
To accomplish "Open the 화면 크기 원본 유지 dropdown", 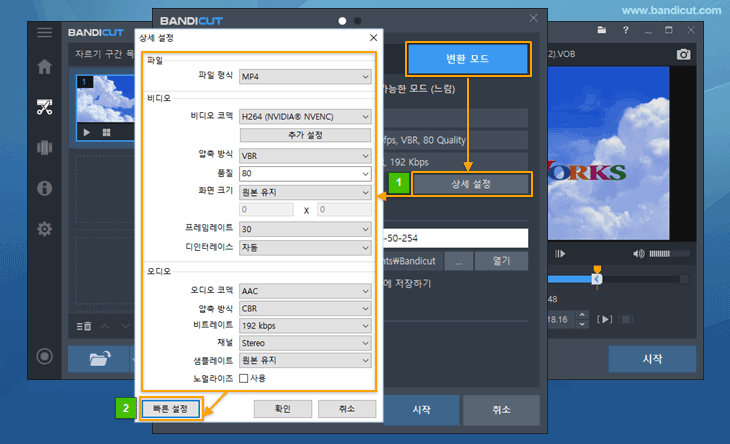I will [x=305, y=192].
